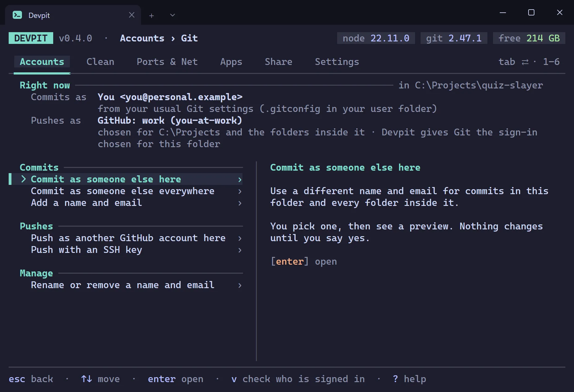This screenshot has width=574, height=392.
Task: Expand chevron for Commit as someone else everywhere
Action: click(x=240, y=191)
